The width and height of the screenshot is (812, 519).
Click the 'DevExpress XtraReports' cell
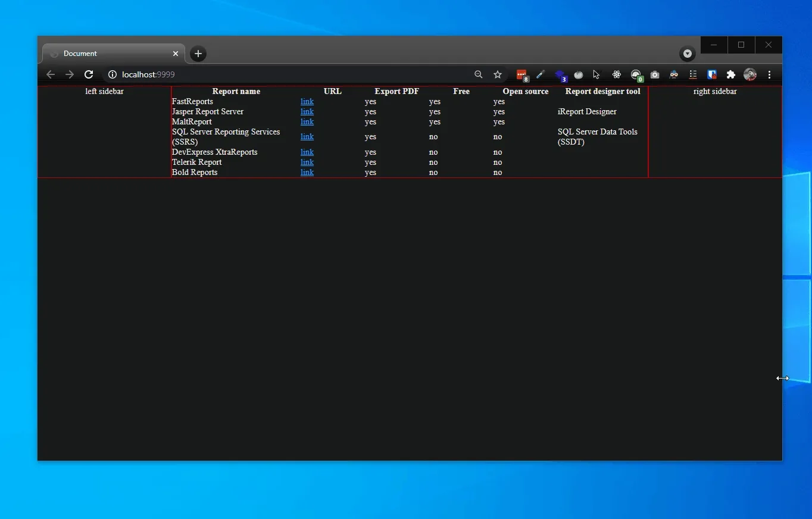215,152
